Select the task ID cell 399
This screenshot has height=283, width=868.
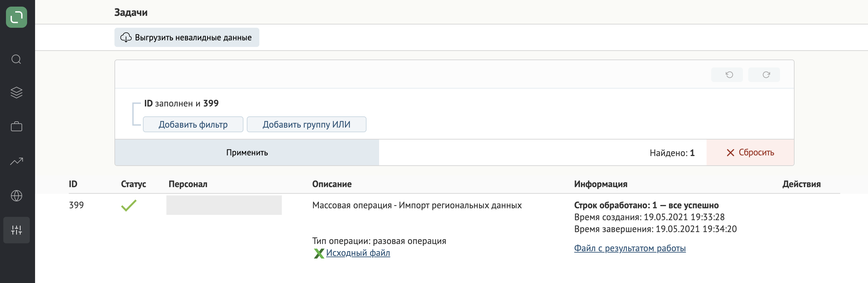(x=76, y=205)
